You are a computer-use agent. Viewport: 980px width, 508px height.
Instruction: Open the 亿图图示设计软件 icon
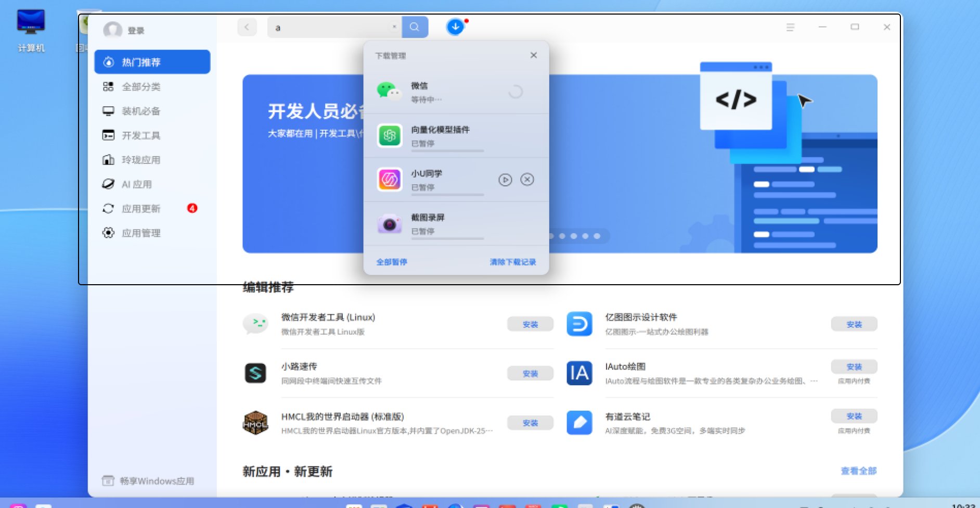point(579,324)
